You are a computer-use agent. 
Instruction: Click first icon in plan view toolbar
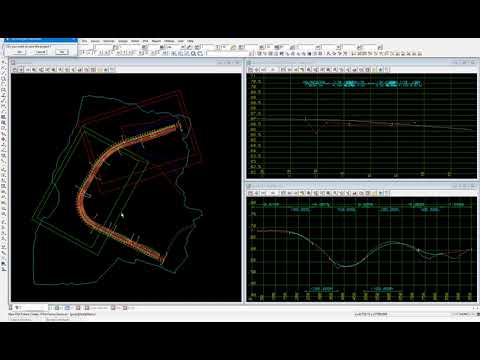coord(14,70)
